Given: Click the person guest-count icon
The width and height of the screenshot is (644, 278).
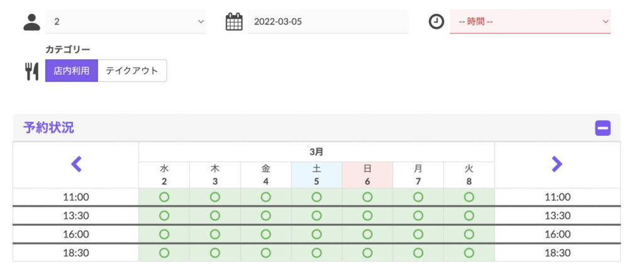Looking at the screenshot, I should pos(31,22).
